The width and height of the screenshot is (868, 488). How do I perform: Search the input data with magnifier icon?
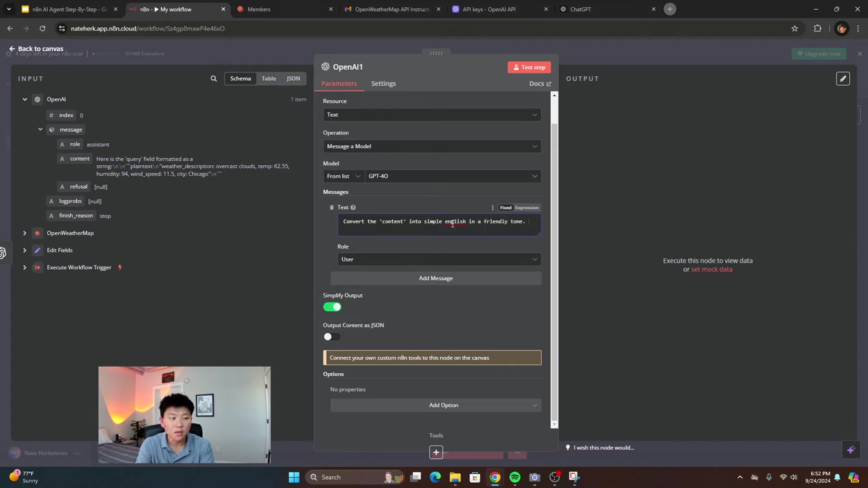[x=214, y=79]
